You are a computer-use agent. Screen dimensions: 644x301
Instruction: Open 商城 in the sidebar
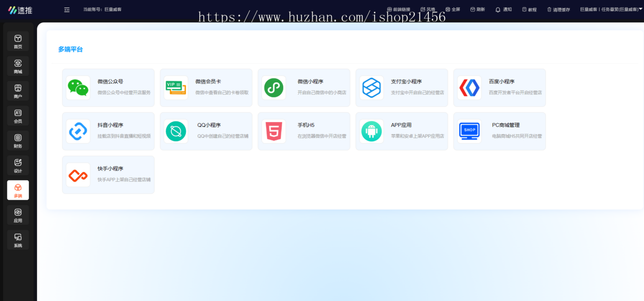pos(18,67)
